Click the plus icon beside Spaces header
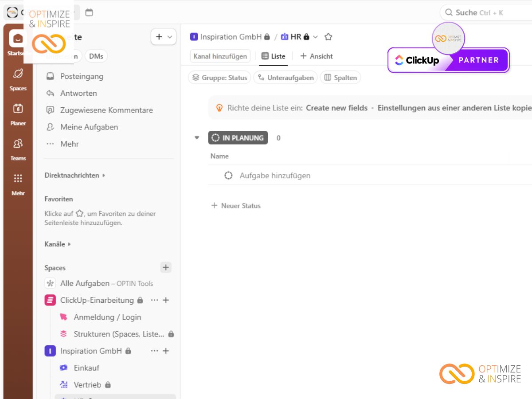 tap(166, 267)
